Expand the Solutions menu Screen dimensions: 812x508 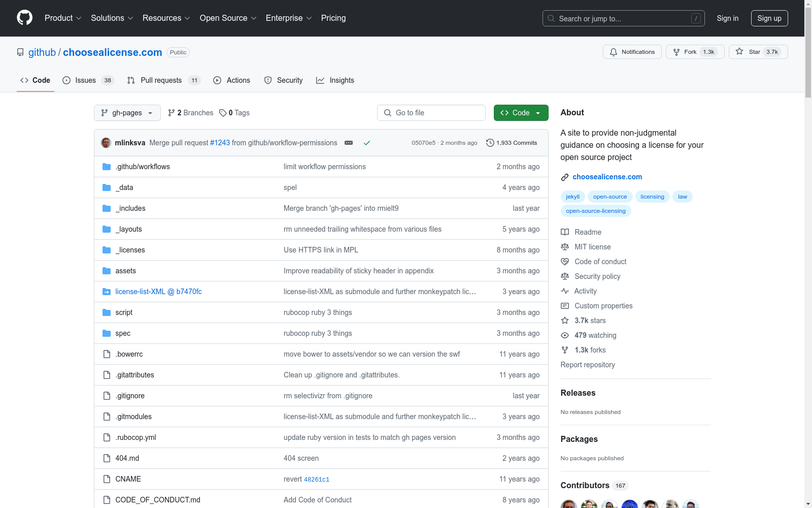coord(112,18)
